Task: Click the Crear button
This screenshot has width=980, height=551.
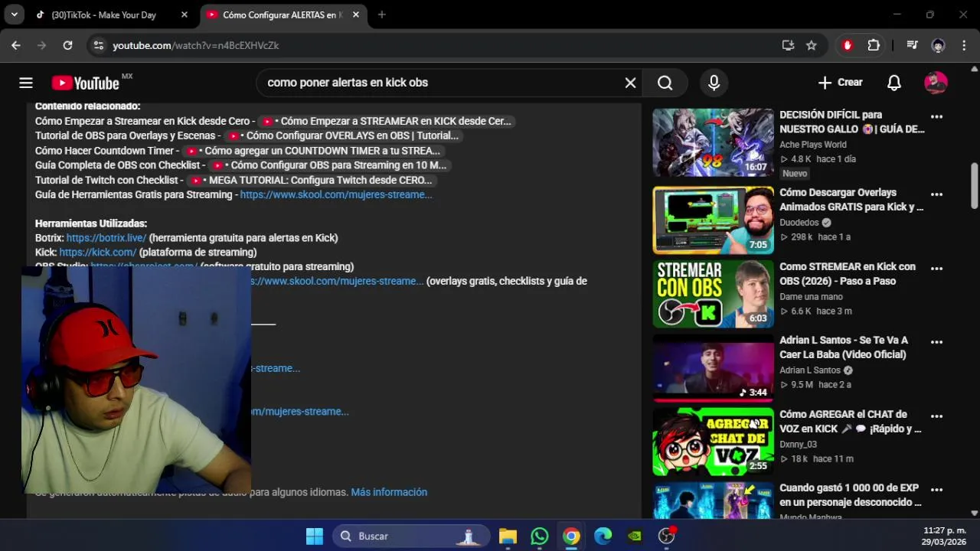Action: point(840,83)
